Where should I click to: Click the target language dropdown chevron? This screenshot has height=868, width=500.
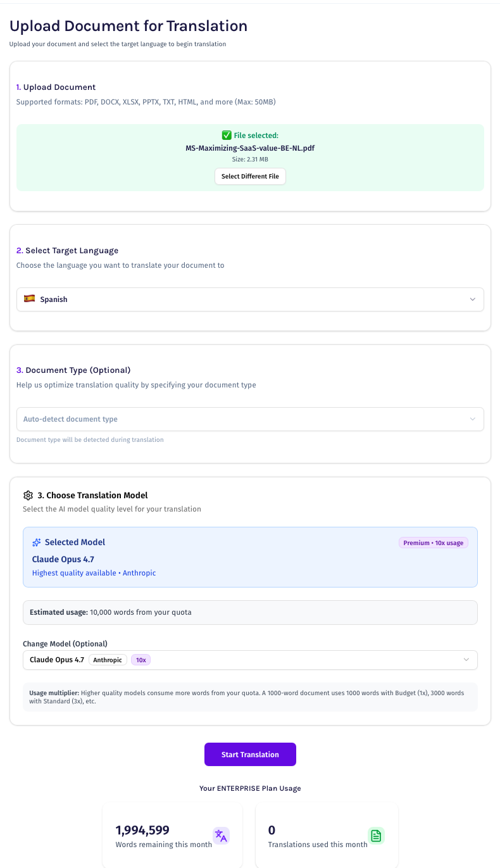click(x=472, y=299)
